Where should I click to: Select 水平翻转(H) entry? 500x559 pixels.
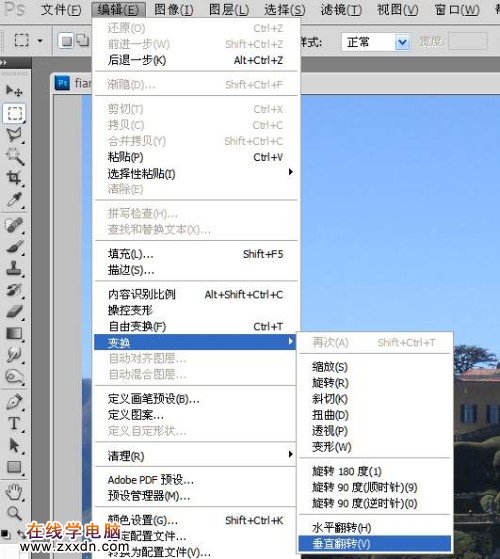pyautogui.click(x=375, y=528)
